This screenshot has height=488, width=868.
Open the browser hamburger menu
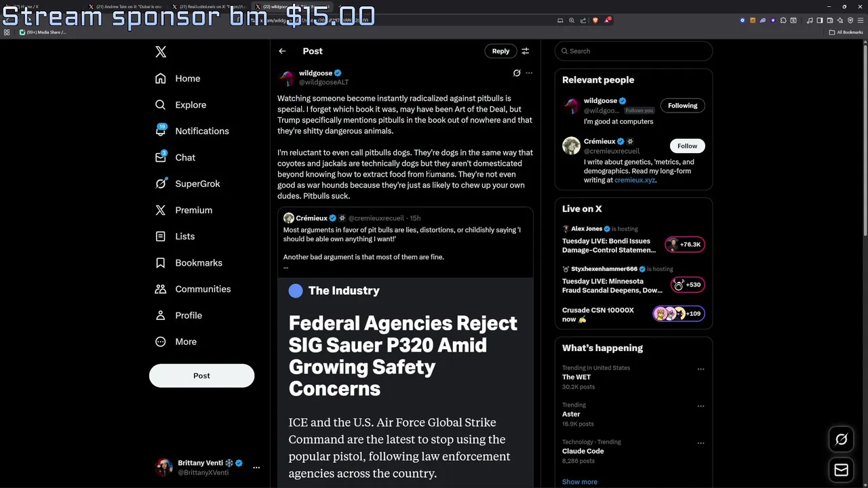[x=861, y=20]
